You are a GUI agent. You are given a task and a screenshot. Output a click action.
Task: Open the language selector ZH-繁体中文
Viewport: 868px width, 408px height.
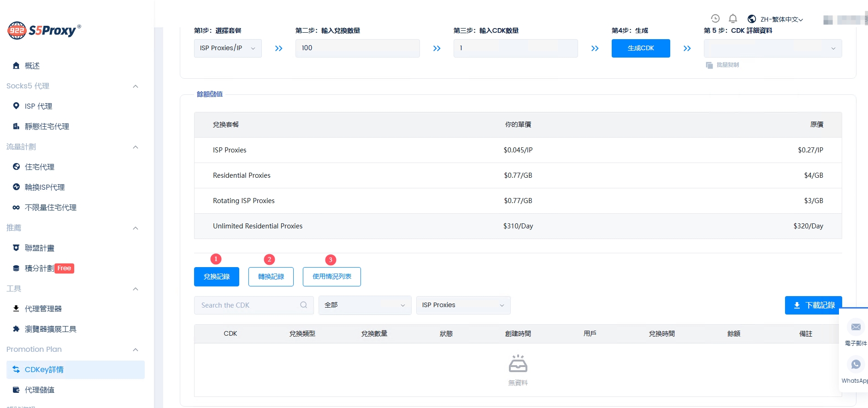(776, 19)
